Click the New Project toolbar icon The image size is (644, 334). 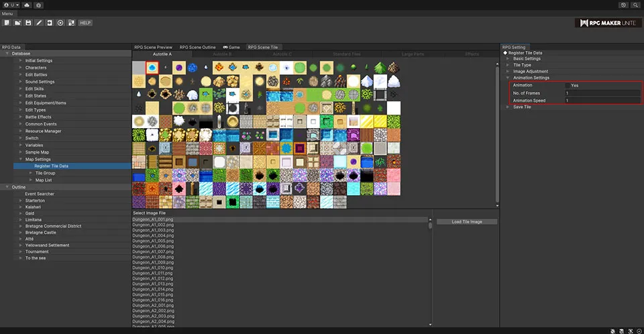[7, 23]
